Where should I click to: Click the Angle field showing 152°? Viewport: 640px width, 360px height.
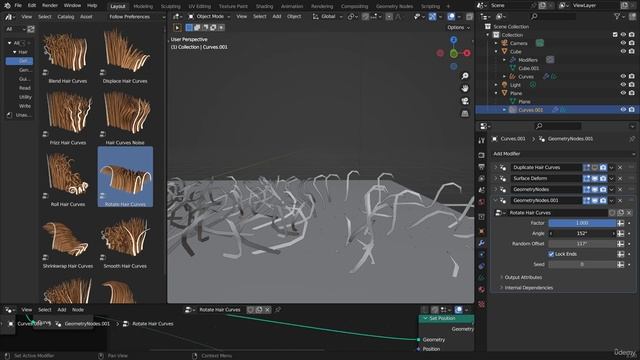pos(582,233)
